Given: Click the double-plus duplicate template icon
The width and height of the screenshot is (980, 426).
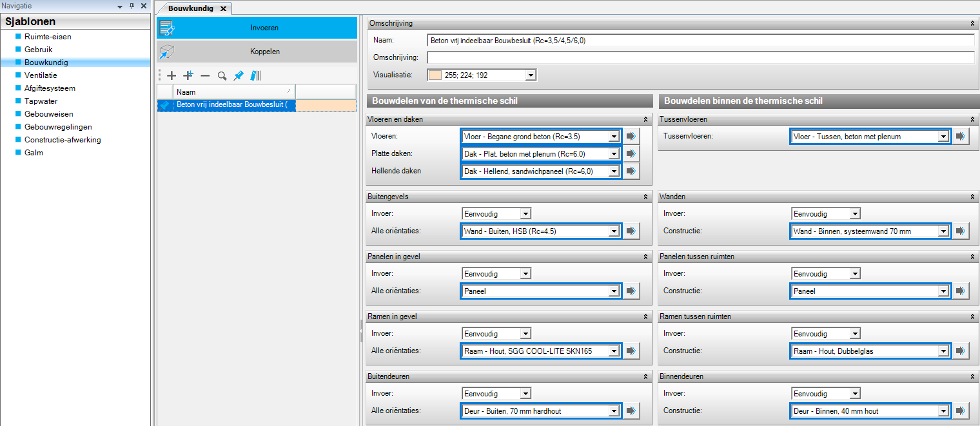Looking at the screenshot, I should [x=188, y=75].
